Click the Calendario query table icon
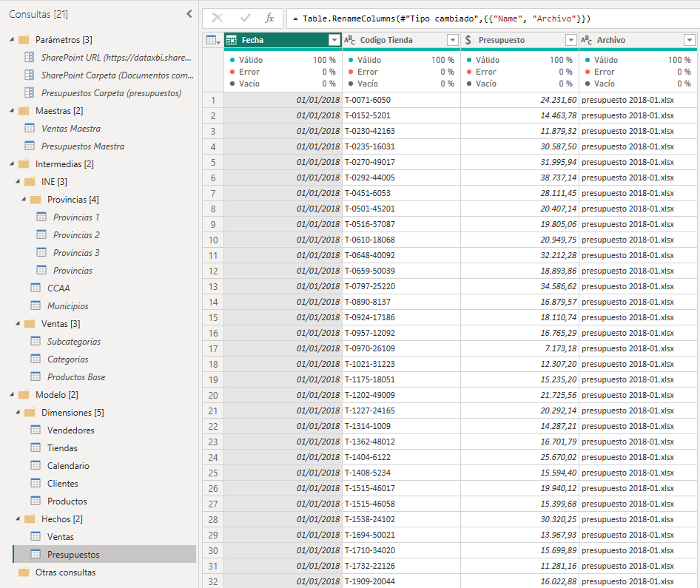 click(36, 465)
